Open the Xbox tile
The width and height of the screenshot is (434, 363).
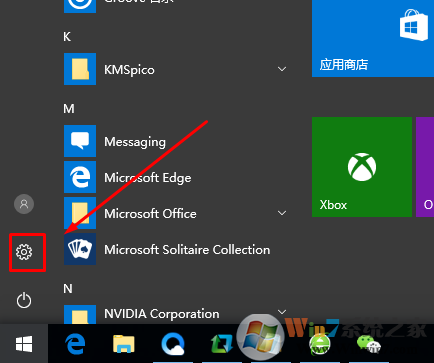tap(362, 167)
